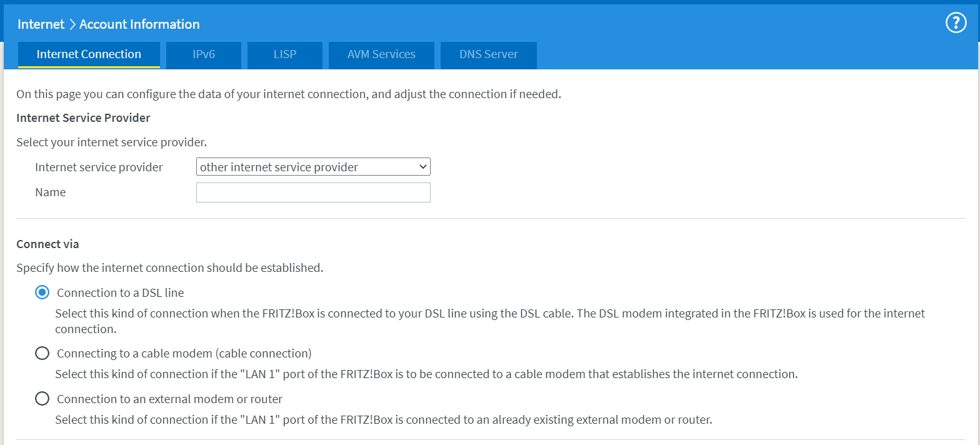Select the DNS Server tab
Viewport: 980px width, 445px height.
[488, 54]
